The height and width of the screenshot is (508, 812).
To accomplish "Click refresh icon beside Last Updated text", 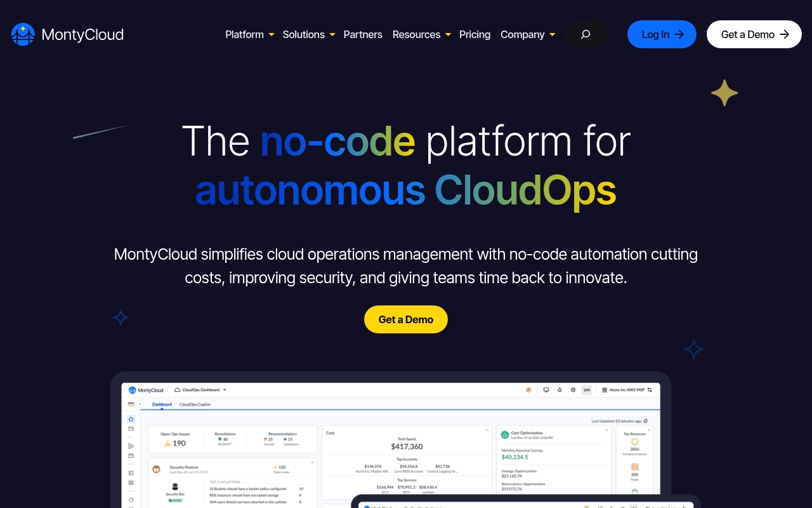I will pyautogui.click(x=646, y=421).
